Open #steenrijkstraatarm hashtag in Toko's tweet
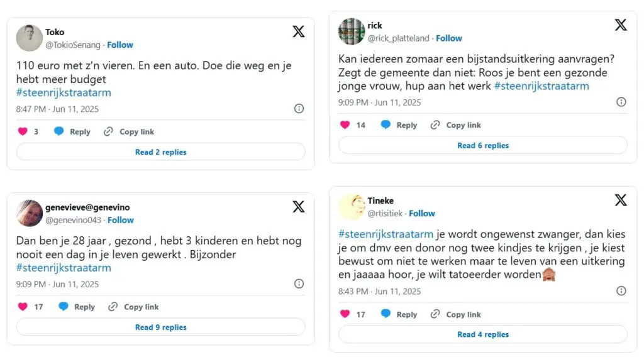The height and width of the screenshot is (357, 644). click(64, 93)
